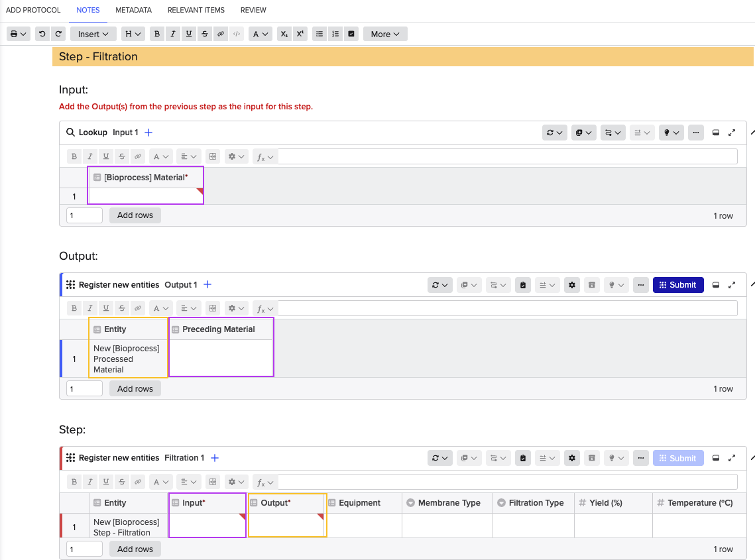Screen dimensions: 755x560
Task: Click empty [Bioprocess] Material cell row 1
Action: pos(146,196)
